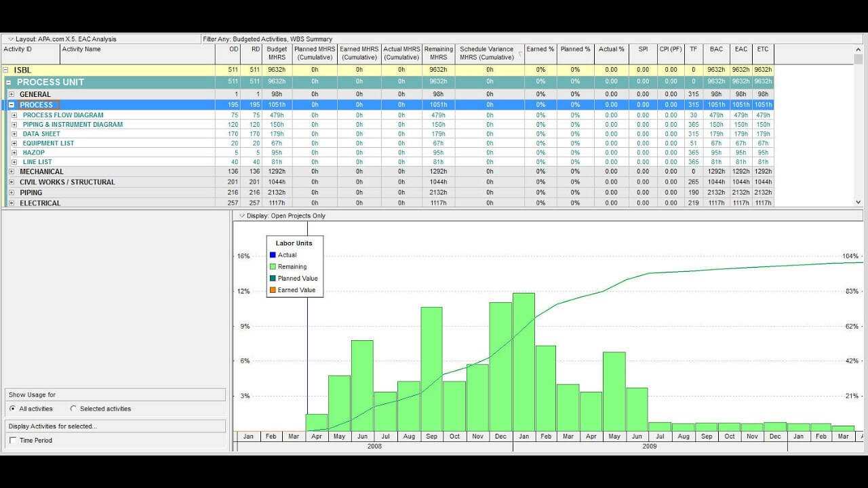The width and height of the screenshot is (868, 488).
Task: Click the ETC column header
Action: [763, 54]
